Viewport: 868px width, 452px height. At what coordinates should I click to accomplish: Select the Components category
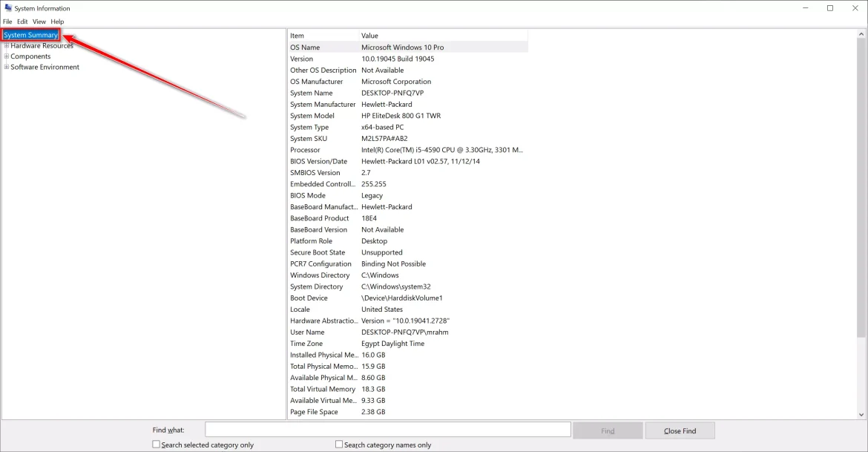tap(30, 56)
